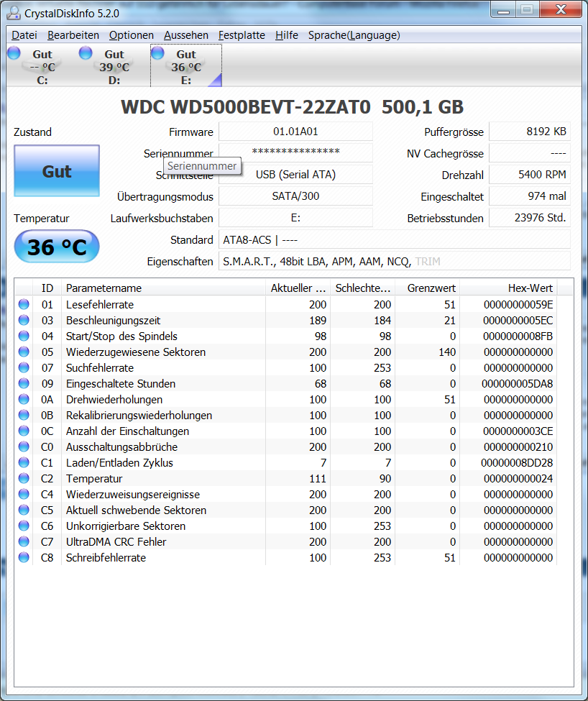The height and width of the screenshot is (701, 588).
Task: Click the blue health icon above drive C:
Action: (13, 52)
